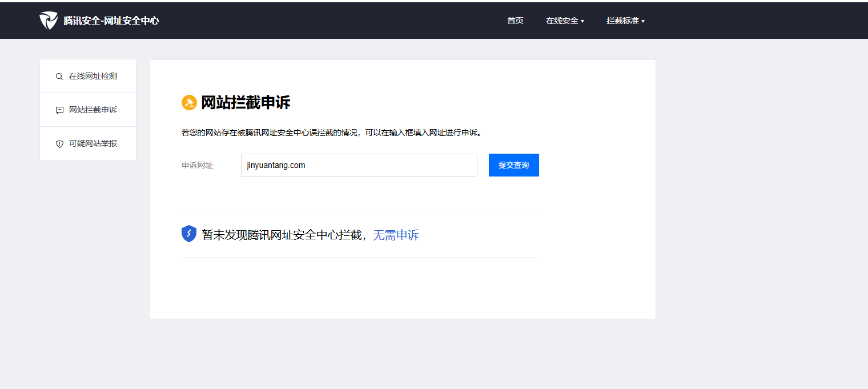Click the chat bubble icon beside 网站拦截申诉
Screen dimensions: 868x389
59,110
